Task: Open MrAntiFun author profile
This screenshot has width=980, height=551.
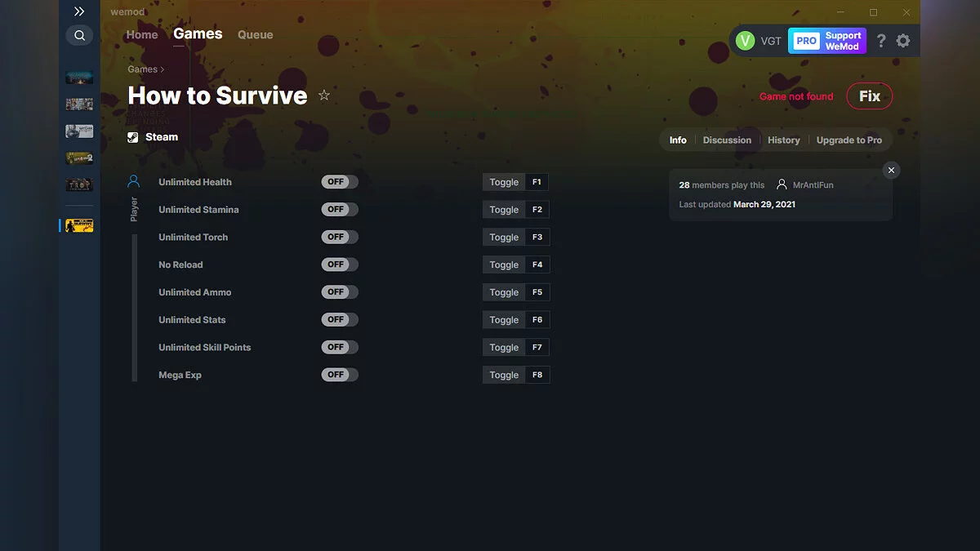Action: coord(813,185)
